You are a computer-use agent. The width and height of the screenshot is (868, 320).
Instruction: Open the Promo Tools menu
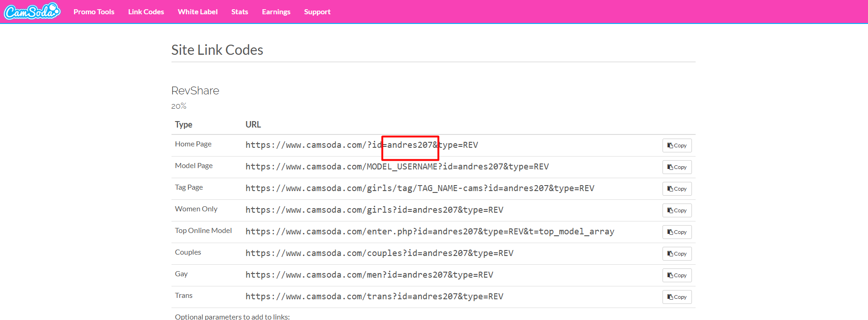pyautogui.click(x=94, y=12)
